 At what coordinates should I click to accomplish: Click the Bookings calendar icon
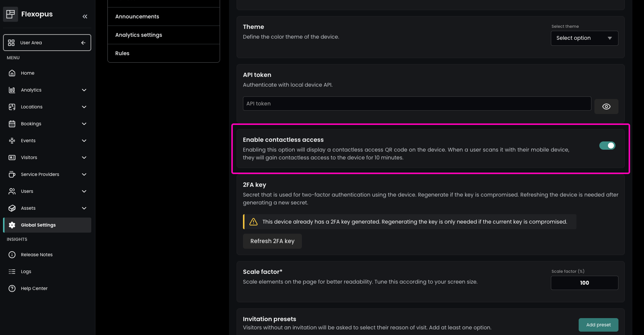pos(12,124)
